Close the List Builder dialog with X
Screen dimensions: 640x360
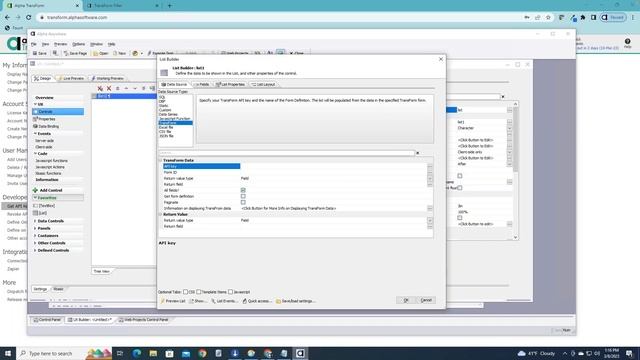point(441,59)
